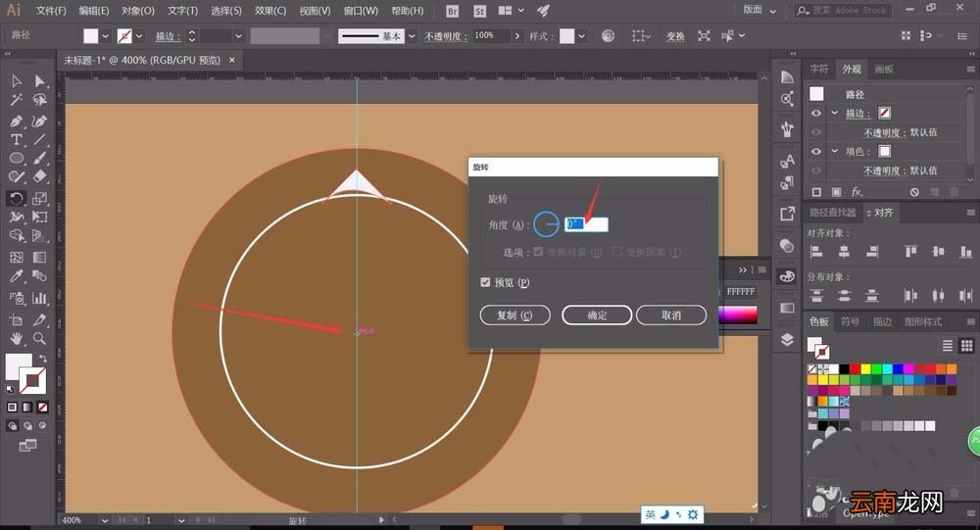The width and height of the screenshot is (980, 530).
Task: Toggle the 预览(P) preview checkbox
Action: (486, 282)
